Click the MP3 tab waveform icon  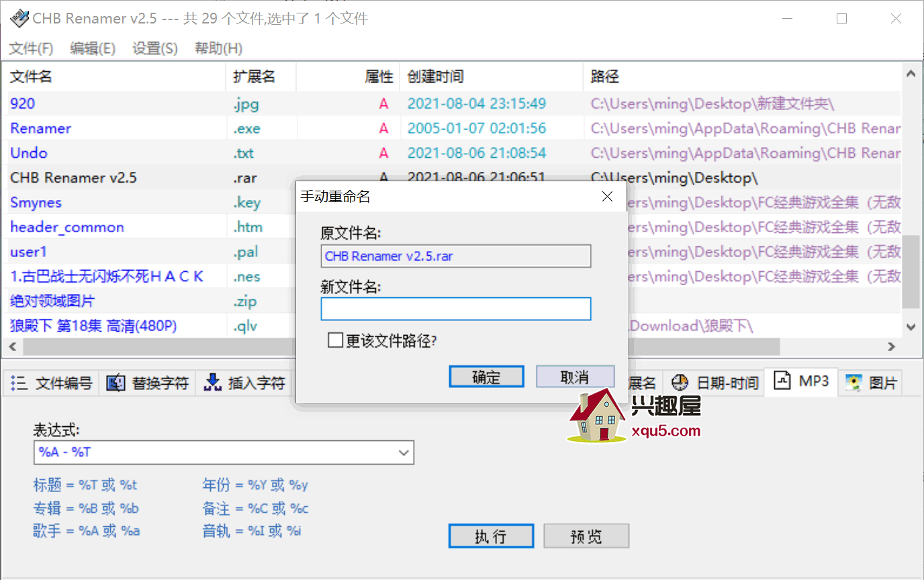783,381
